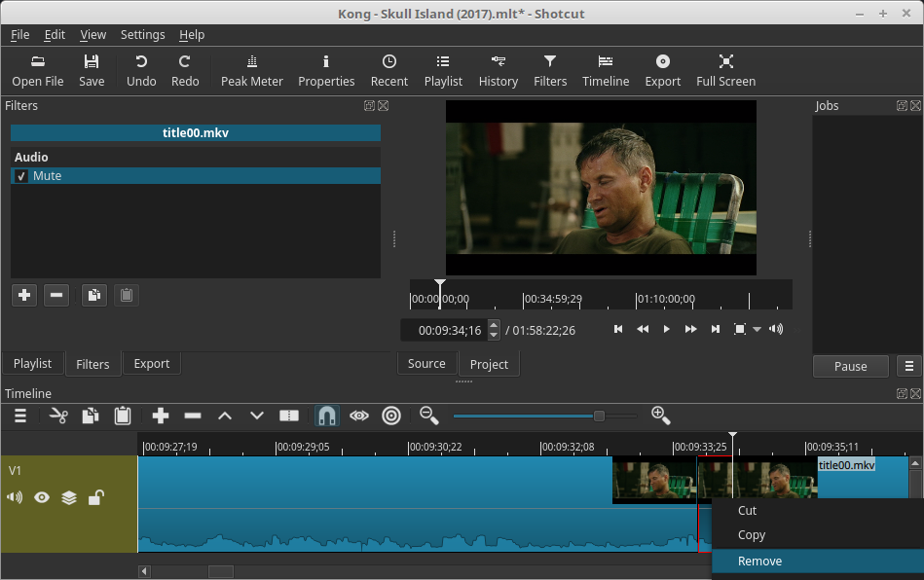Switch to the Project tab
The width and height of the screenshot is (924, 580).
[489, 365]
